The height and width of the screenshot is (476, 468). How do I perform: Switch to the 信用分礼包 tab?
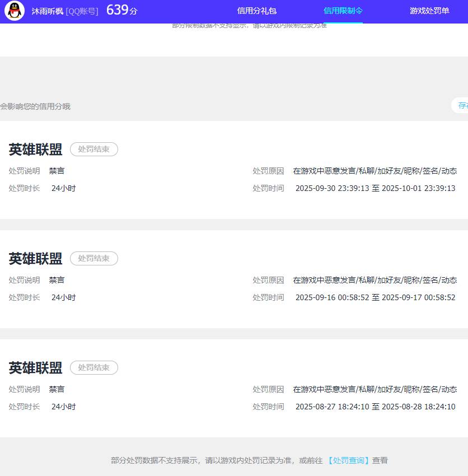256,11
